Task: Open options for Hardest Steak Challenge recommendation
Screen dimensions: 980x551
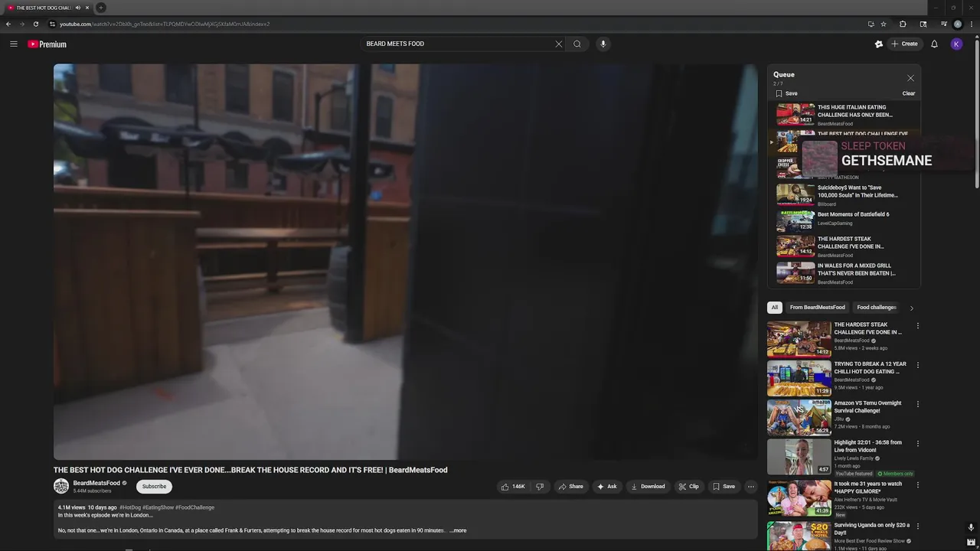Action: 918,326
